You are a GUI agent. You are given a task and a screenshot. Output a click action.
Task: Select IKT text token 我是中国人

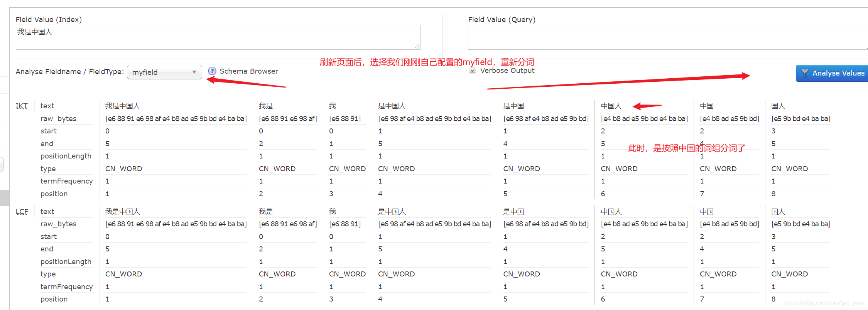pyautogui.click(x=123, y=106)
